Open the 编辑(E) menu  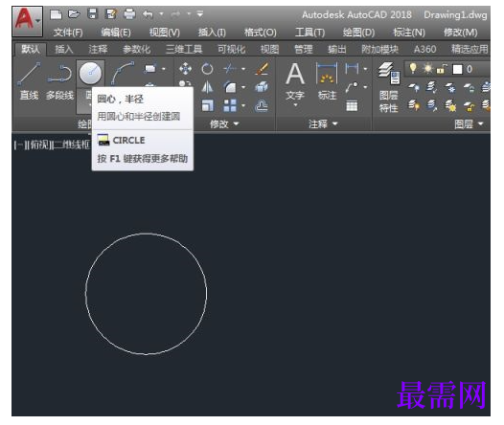point(116,33)
